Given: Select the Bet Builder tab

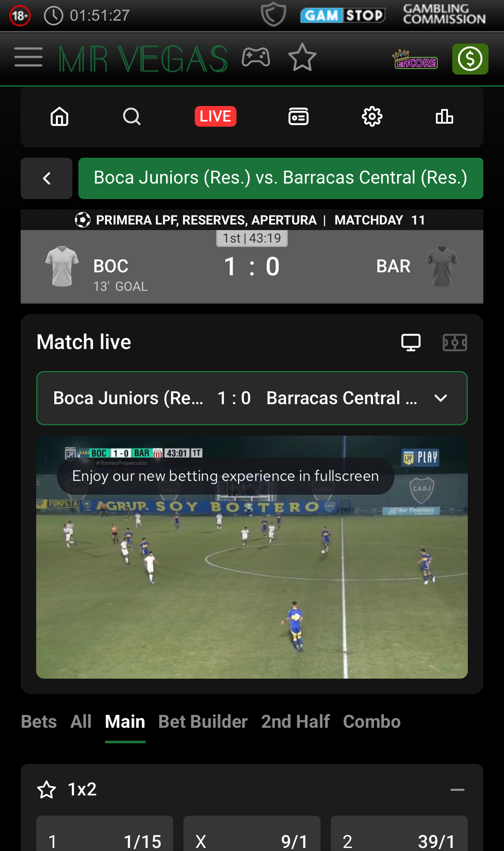Looking at the screenshot, I should coord(203,722).
